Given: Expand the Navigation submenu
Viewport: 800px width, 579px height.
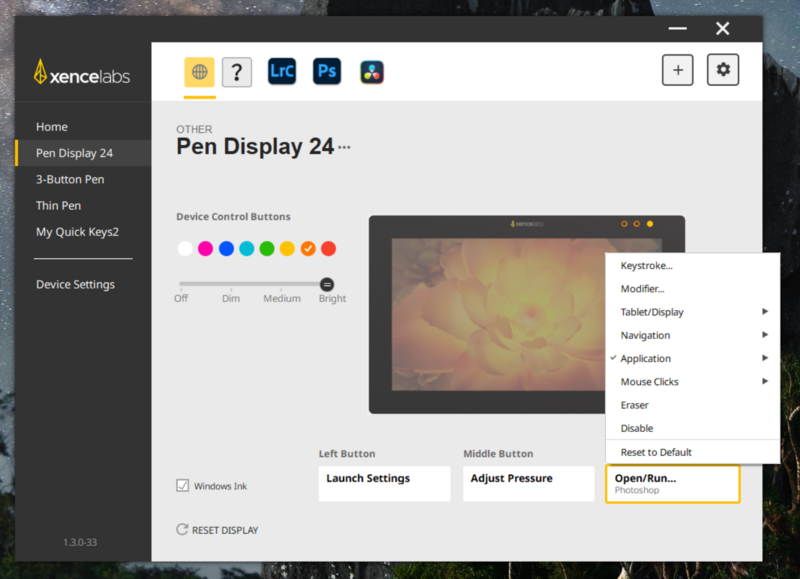Looking at the screenshot, I should point(692,335).
